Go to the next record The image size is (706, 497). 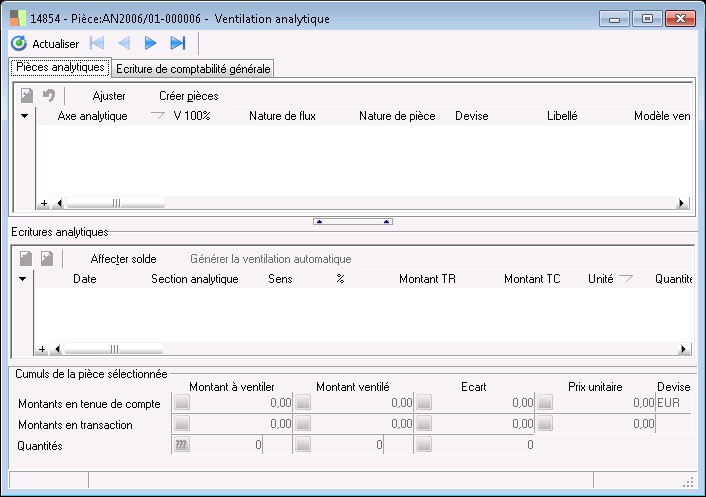(151, 43)
